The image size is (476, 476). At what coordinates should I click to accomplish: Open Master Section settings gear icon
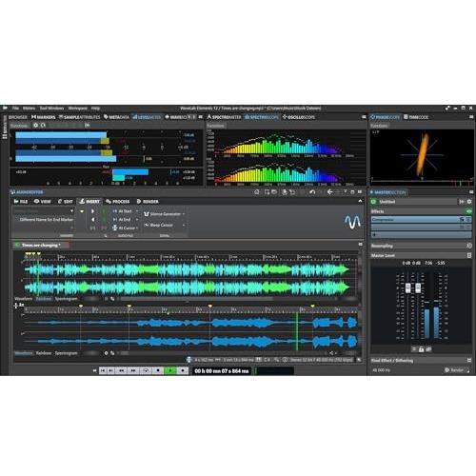469,202
